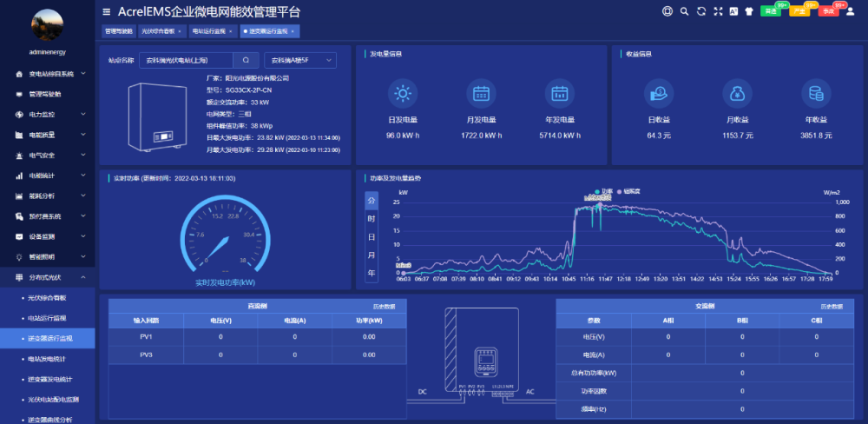Click the green alarm badge button
This screenshot has height=424, width=868.
(x=770, y=11)
